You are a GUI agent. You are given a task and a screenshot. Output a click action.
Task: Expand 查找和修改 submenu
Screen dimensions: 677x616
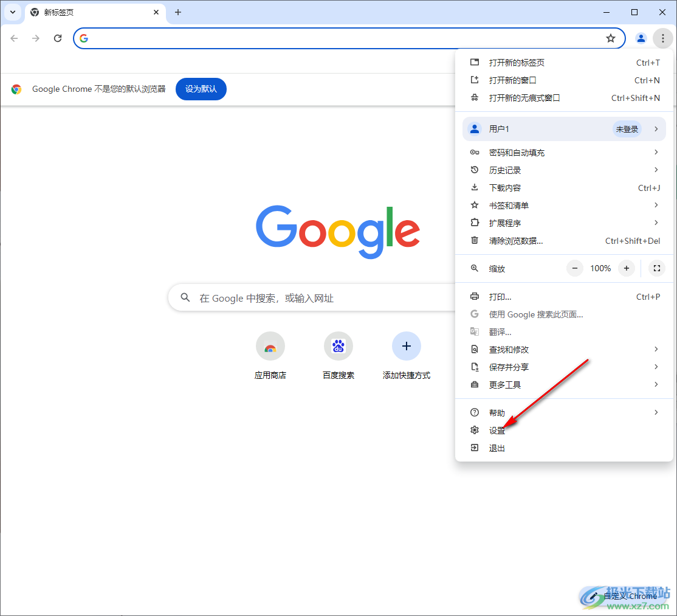pyautogui.click(x=565, y=350)
